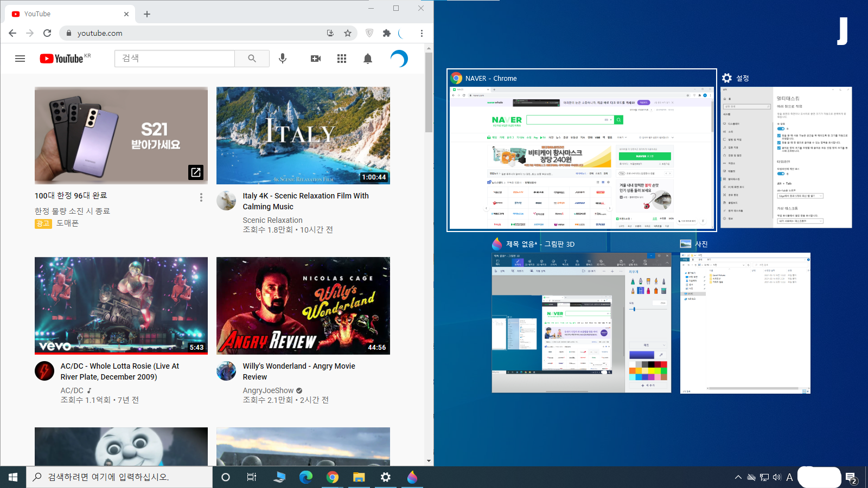Click the volume icon in system tray
The width and height of the screenshot is (868, 488).
777,477
